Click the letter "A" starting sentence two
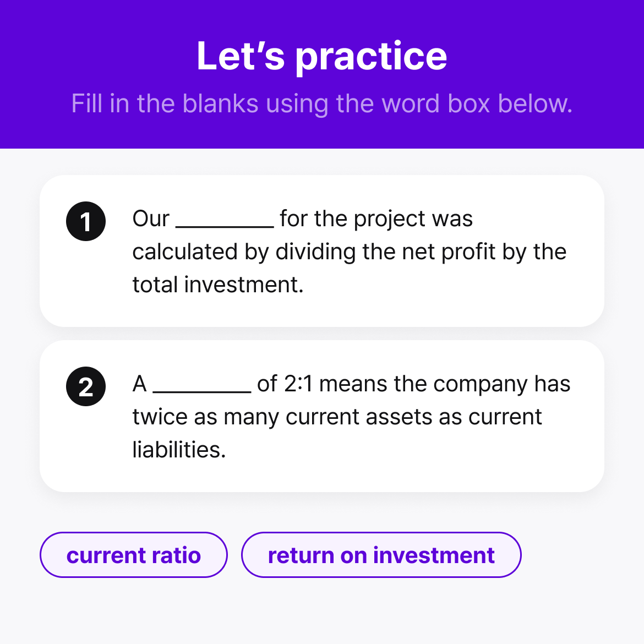This screenshot has width=644, height=644. 140,384
